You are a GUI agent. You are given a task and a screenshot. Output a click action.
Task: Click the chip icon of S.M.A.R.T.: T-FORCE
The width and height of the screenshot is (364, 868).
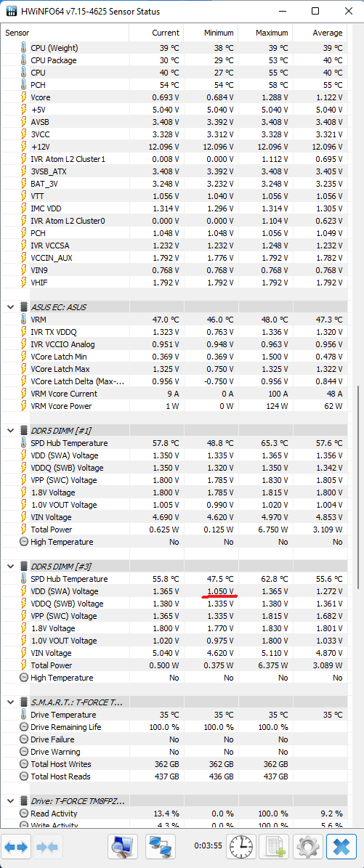[x=24, y=702]
